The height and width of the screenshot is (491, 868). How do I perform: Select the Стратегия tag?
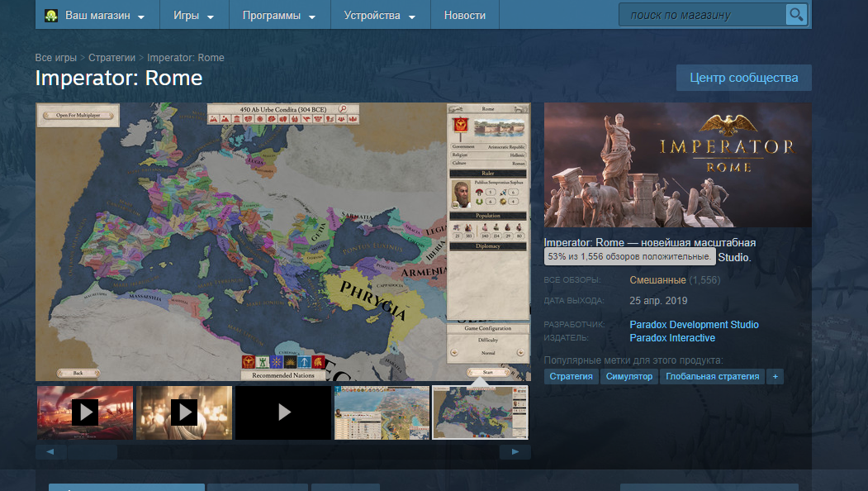tap(571, 376)
